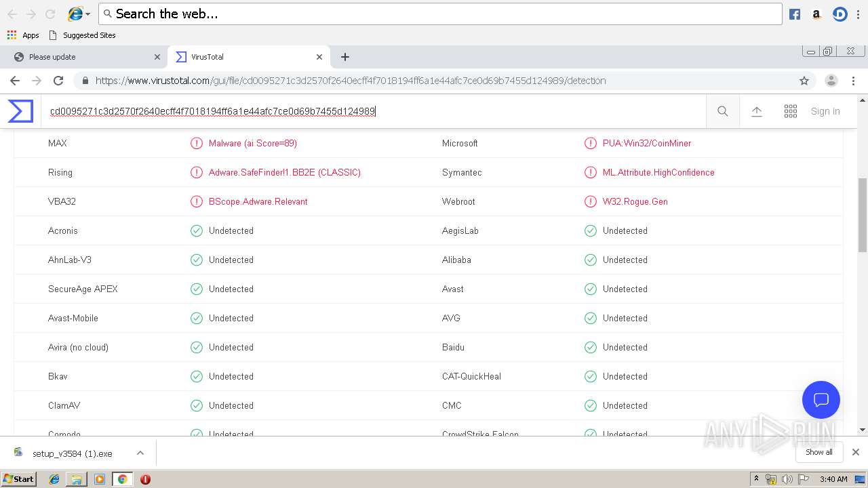Image resolution: width=868 pixels, height=488 pixels.
Task: Click the 3:40 AM clock
Action: [x=833, y=479]
